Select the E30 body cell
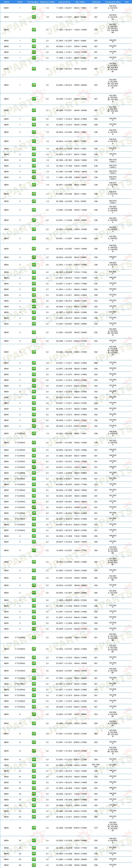Viewport: 132px width, 868px height. pyautogui.click(x=96, y=160)
